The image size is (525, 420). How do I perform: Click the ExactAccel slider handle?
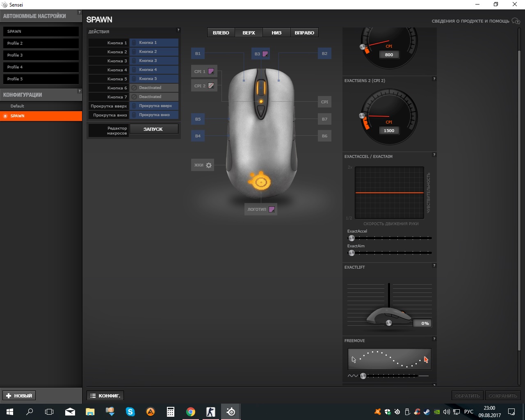(352, 238)
